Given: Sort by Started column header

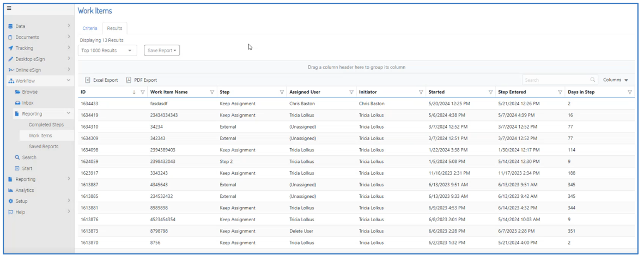Looking at the screenshot, I should tap(436, 93).
